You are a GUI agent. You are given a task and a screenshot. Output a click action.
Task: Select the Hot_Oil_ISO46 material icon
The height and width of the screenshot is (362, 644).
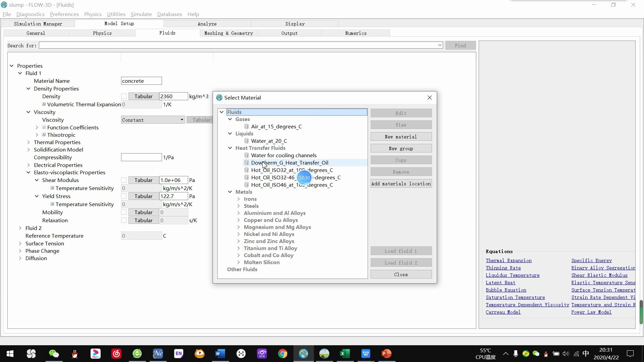(x=247, y=185)
